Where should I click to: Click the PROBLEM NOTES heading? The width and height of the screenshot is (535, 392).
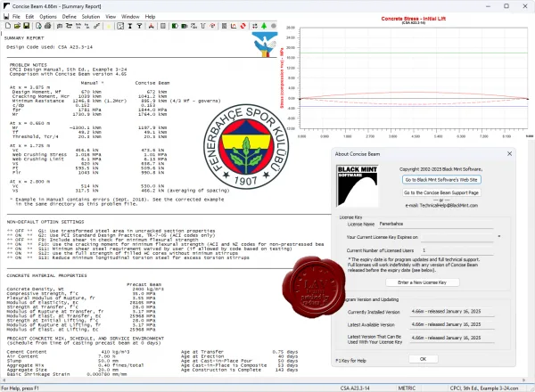tap(29, 65)
